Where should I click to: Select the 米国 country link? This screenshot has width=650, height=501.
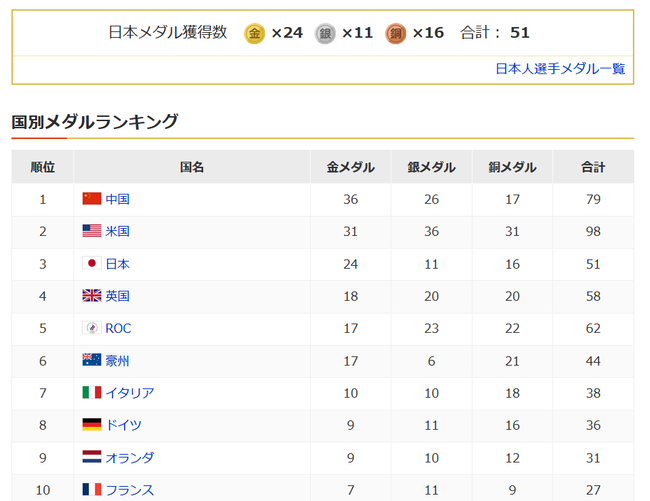point(117,231)
